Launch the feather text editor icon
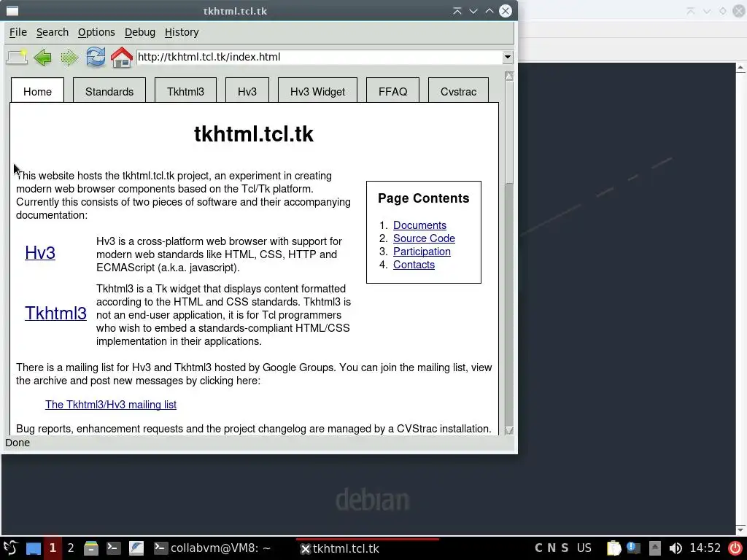Screen dimensions: 747x560 click(x=136, y=548)
